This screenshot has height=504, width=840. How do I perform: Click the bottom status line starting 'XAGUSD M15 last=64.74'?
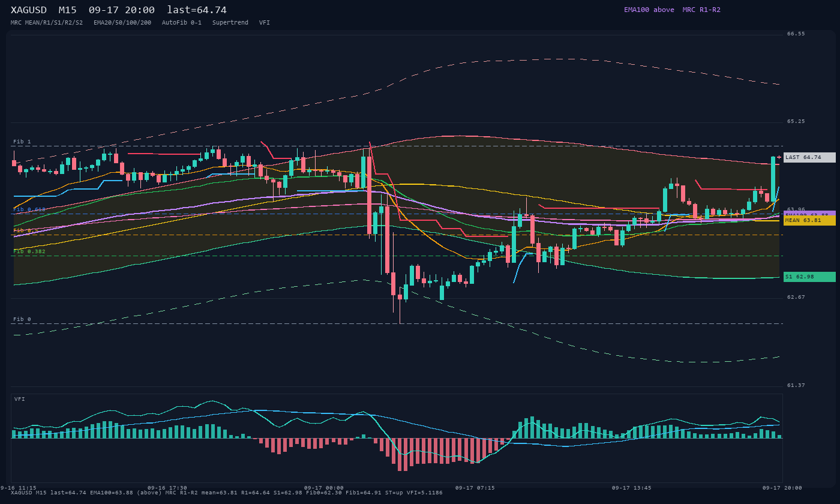pyautogui.click(x=227, y=493)
